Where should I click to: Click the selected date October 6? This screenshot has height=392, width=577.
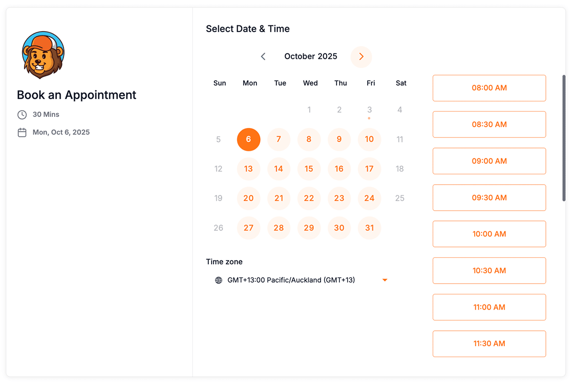[x=248, y=139]
